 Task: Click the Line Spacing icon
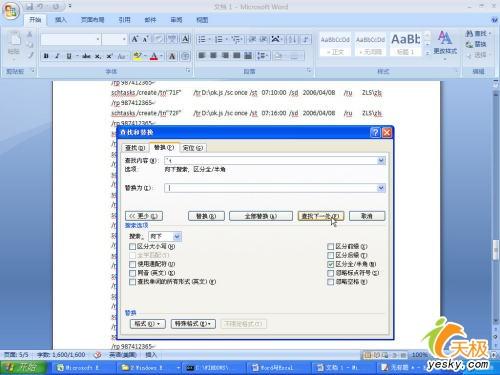coord(262,55)
